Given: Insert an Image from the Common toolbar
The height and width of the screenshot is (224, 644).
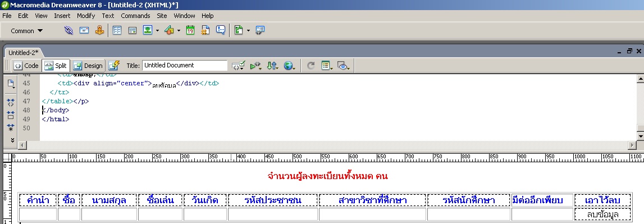Looking at the screenshot, I should (148, 30).
